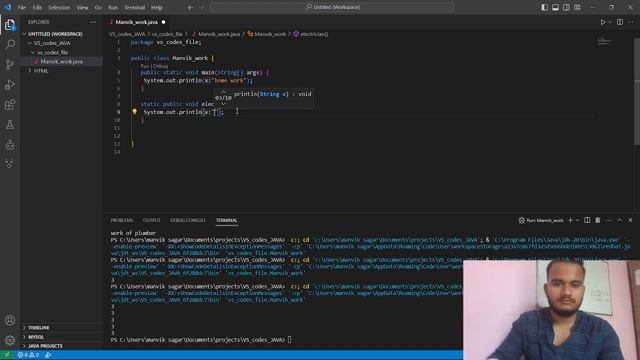Open the File menu
Image resolution: width=640 pixels, height=360 pixels.
22,7
